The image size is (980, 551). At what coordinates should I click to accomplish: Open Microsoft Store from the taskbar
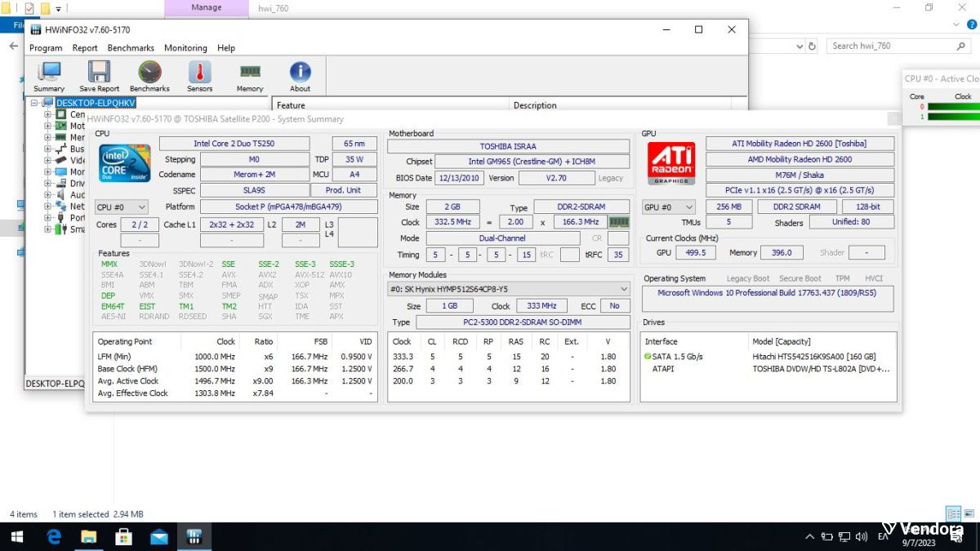coord(124,536)
